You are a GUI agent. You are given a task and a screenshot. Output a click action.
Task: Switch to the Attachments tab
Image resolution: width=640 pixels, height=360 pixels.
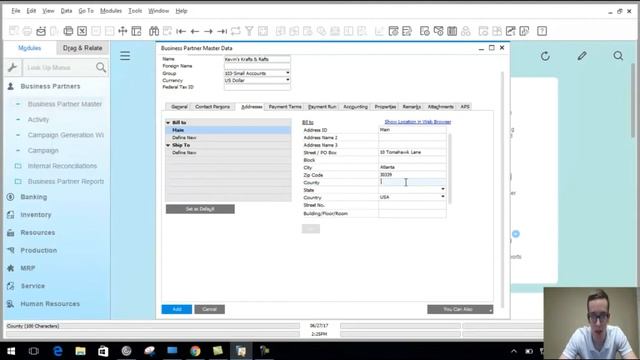(x=440, y=107)
